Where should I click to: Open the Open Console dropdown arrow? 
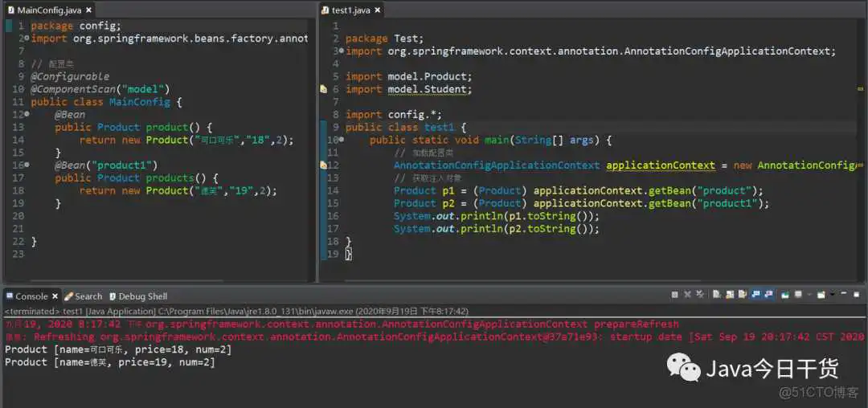(x=832, y=295)
